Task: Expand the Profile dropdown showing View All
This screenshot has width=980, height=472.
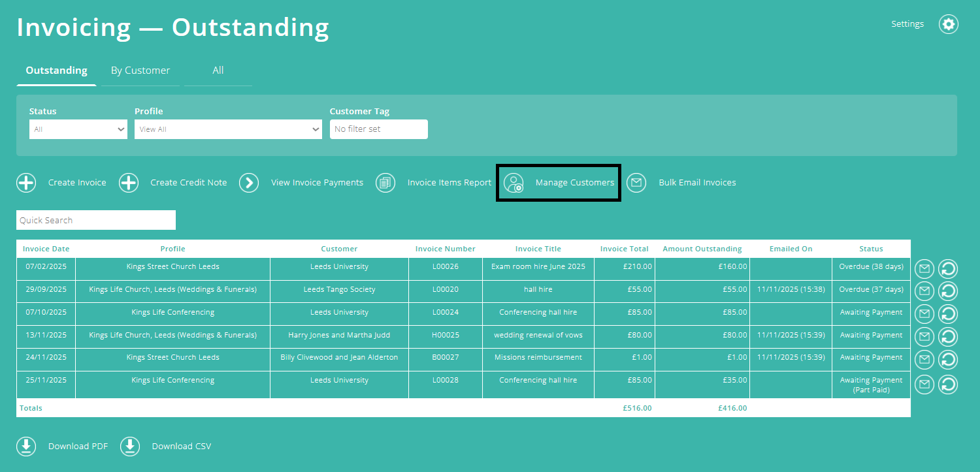Action: [x=227, y=129]
